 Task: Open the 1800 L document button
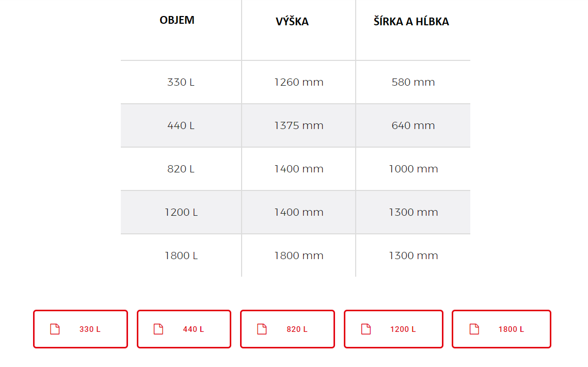tap(501, 329)
